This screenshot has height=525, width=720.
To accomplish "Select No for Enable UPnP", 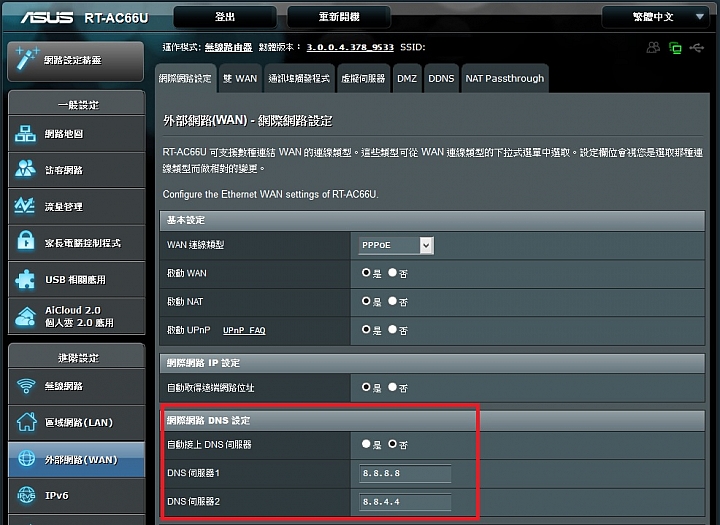I will tap(392, 330).
